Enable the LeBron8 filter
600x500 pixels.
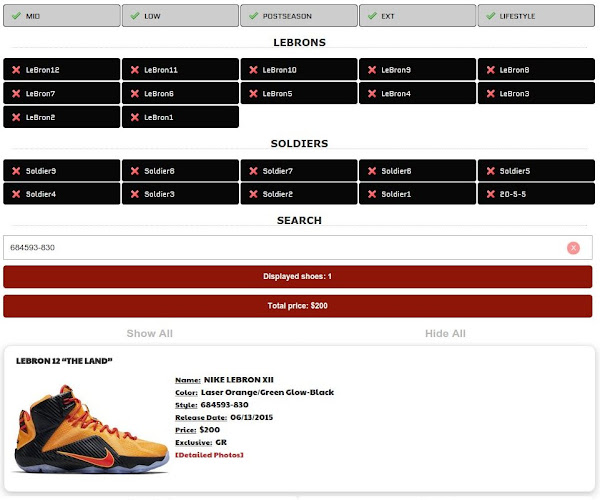pyautogui.click(x=536, y=70)
